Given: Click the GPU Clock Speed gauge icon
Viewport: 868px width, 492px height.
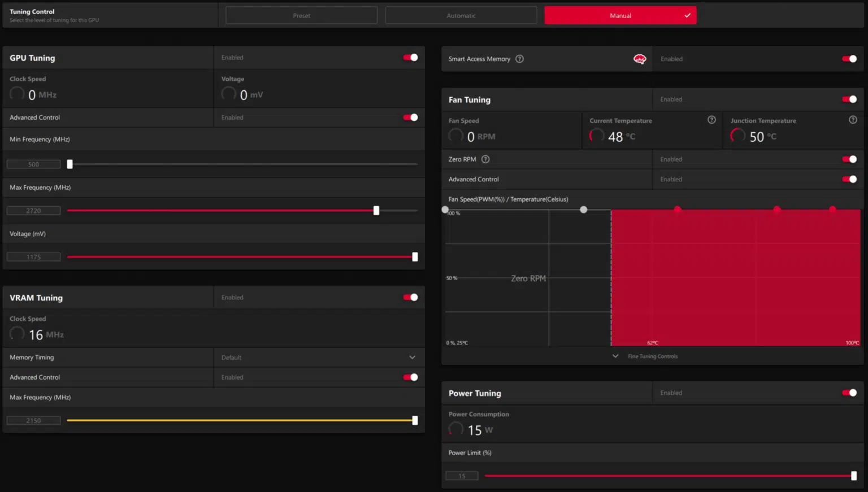Looking at the screenshot, I should tap(16, 93).
